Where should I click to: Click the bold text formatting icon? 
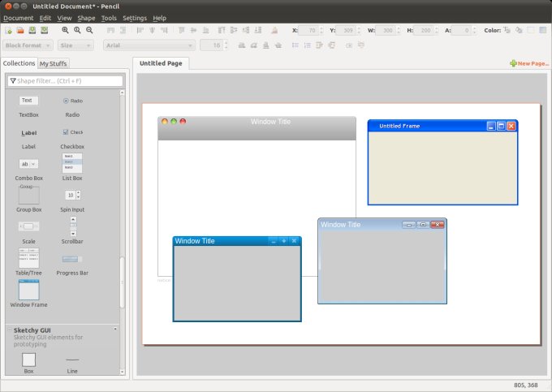242,45
